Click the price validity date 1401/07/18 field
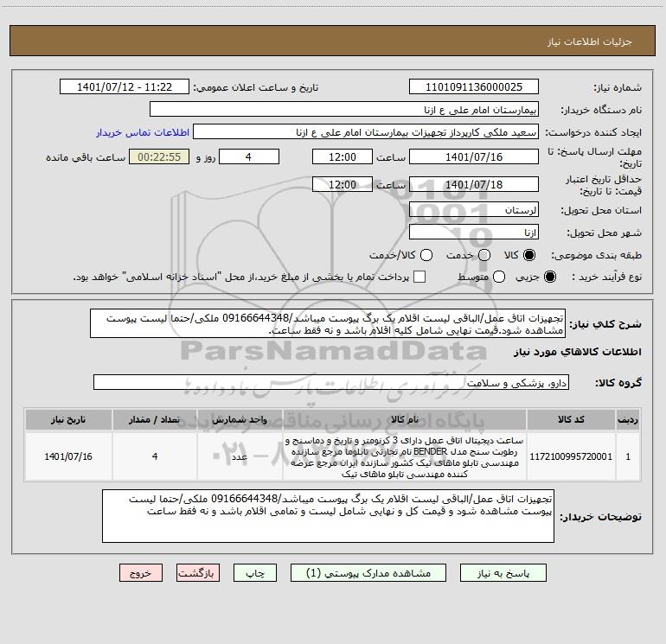The height and width of the screenshot is (644, 666). tap(474, 185)
